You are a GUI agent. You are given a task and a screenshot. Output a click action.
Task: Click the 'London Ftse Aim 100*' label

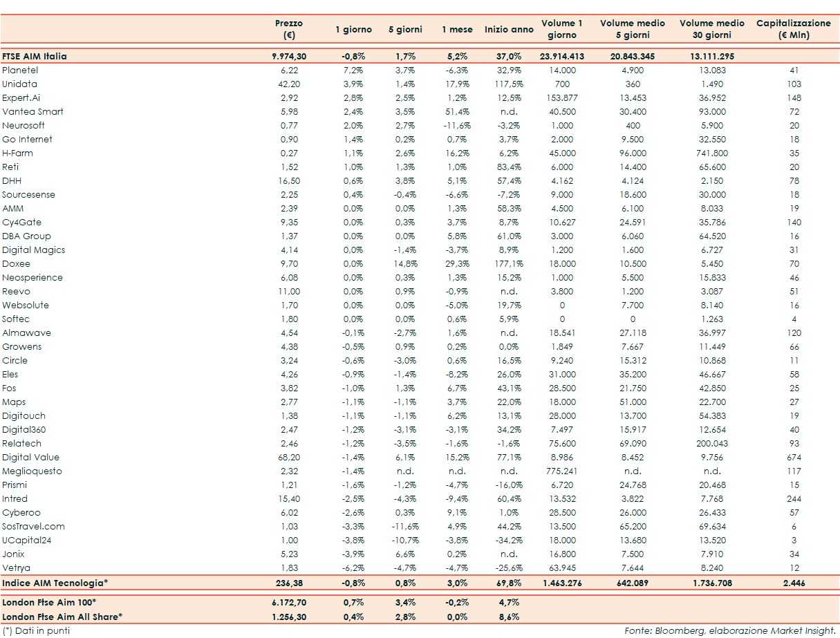48,603
